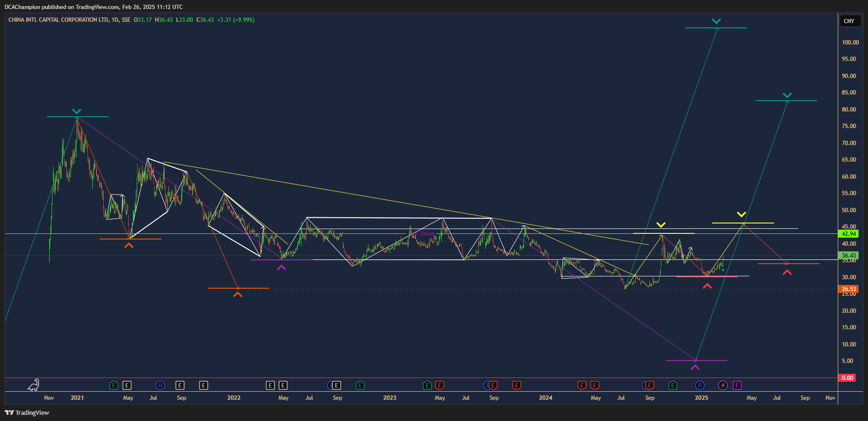Select the purple up-chevron at May 2022 low
This screenshot has width=868, height=421.
(x=281, y=267)
